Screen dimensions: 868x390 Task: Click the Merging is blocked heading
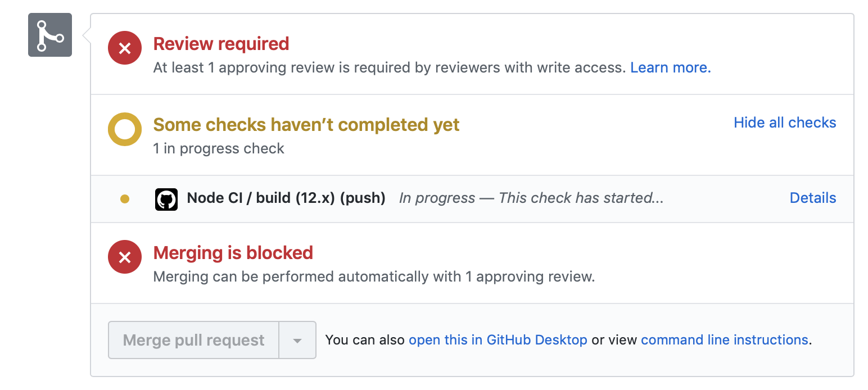click(x=233, y=253)
